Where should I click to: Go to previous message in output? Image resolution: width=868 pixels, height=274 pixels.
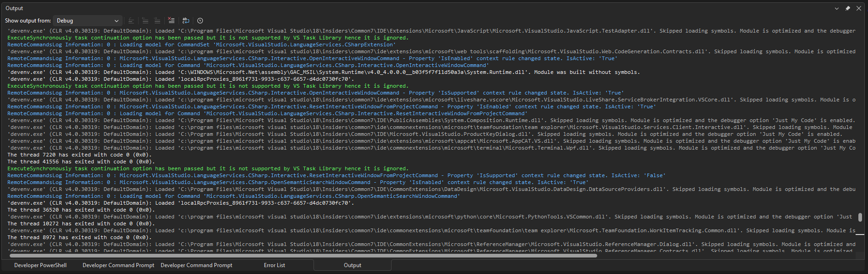coord(145,21)
